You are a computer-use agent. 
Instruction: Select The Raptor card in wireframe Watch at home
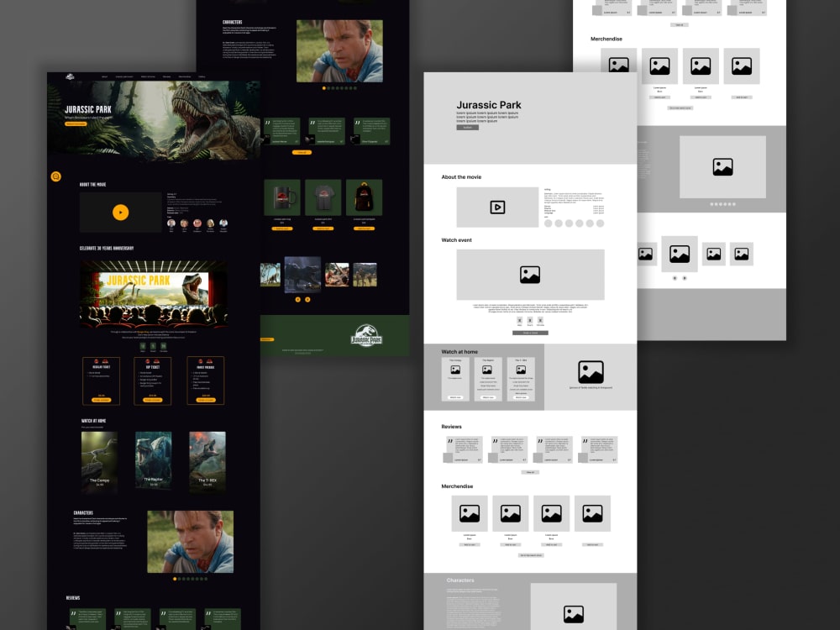point(488,379)
